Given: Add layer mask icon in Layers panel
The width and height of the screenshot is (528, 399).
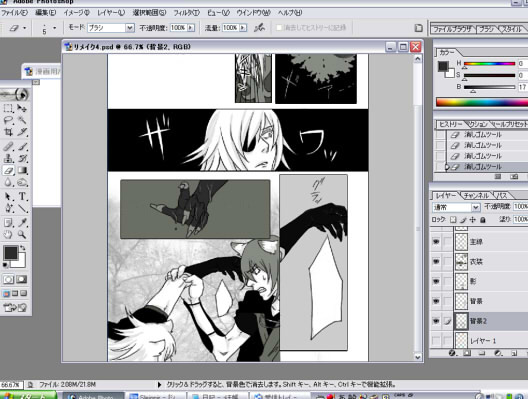Looking at the screenshot, I should pyautogui.click(x=467, y=353).
